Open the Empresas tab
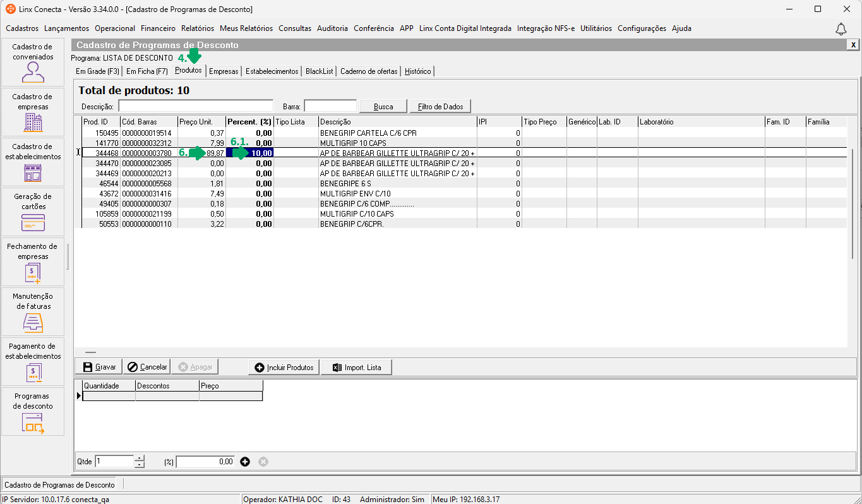Screen dimensions: 862x504 pyautogui.click(x=224, y=71)
